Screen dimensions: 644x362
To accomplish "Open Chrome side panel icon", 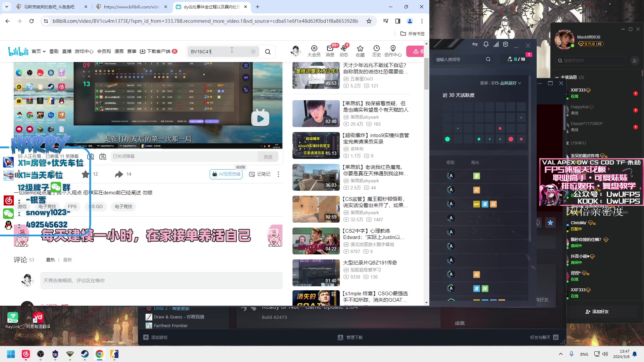I will 398,21.
